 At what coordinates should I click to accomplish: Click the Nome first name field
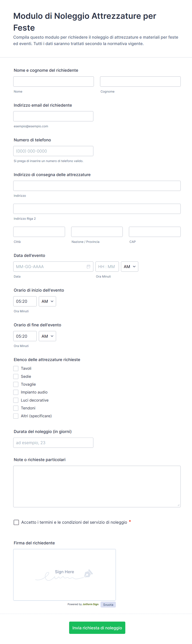click(53, 81)
